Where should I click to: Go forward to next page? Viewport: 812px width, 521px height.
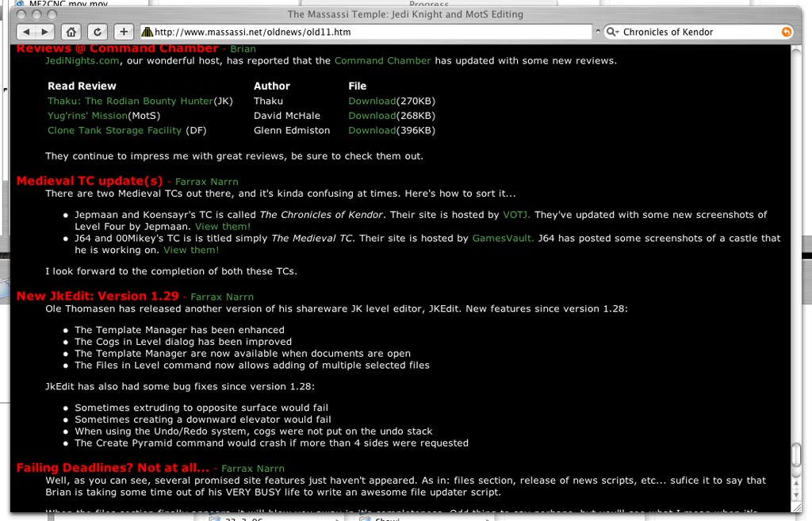[44, 32]
